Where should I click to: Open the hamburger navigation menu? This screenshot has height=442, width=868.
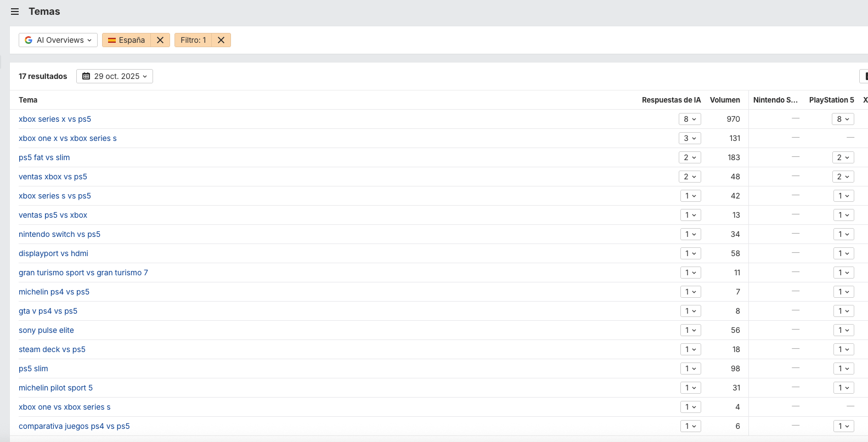(x=15, y=12)
